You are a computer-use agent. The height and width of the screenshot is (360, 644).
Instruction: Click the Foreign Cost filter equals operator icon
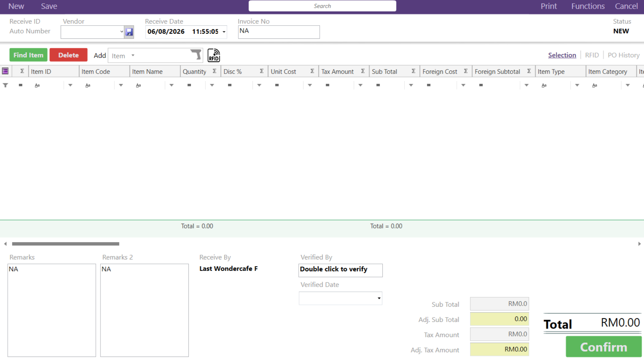tap(429, 85)
